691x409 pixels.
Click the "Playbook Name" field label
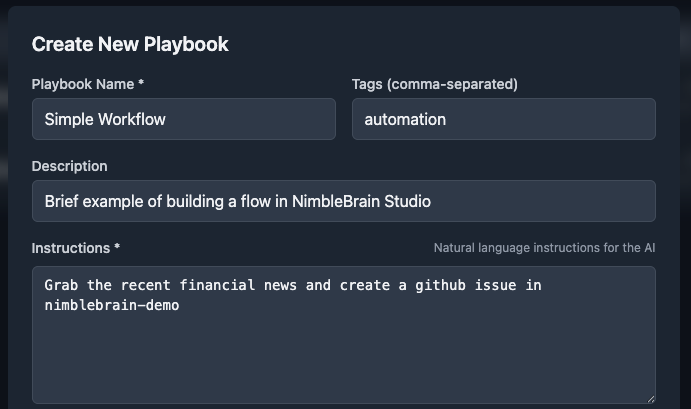pyautogui.click(x=88, y=84)
